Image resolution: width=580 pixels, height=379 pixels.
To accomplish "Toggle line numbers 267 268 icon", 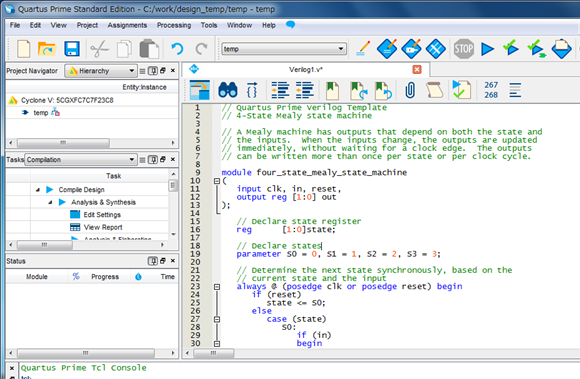I will point(491,90).
